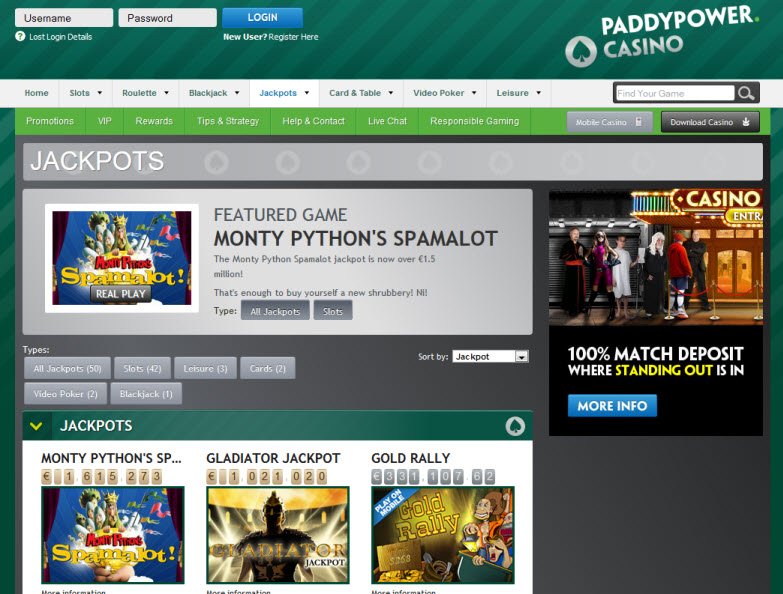Click the blue LOGIN button
The width and height of the screenshot is (783, 594).
pyautogui.click(x=263, y=17)
